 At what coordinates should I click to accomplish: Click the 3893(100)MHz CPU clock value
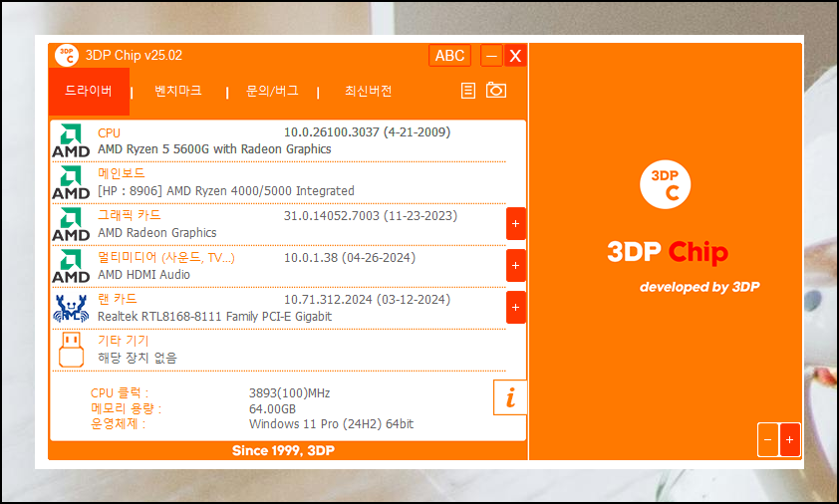(x=290, y=393)
